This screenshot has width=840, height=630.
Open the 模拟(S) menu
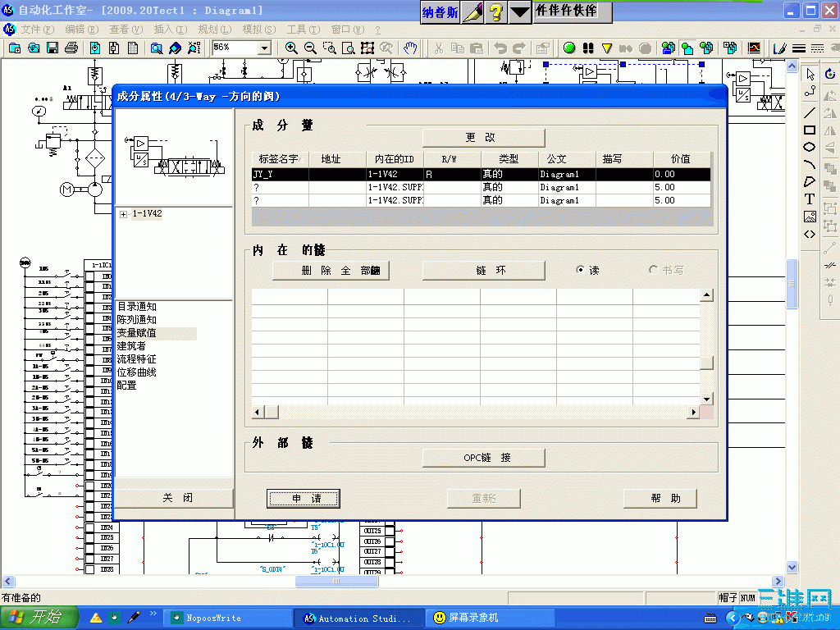pyautogui.click(x=259, y=30)
